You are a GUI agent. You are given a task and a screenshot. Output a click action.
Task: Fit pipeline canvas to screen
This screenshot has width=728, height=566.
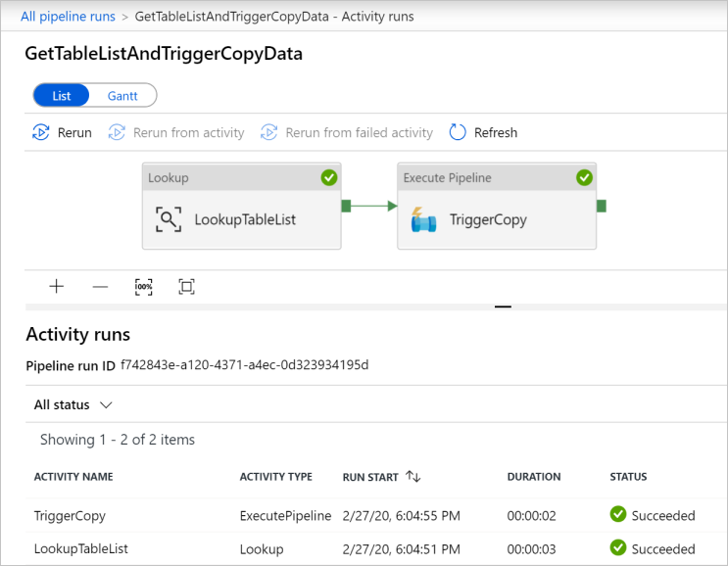coord(186,286)
